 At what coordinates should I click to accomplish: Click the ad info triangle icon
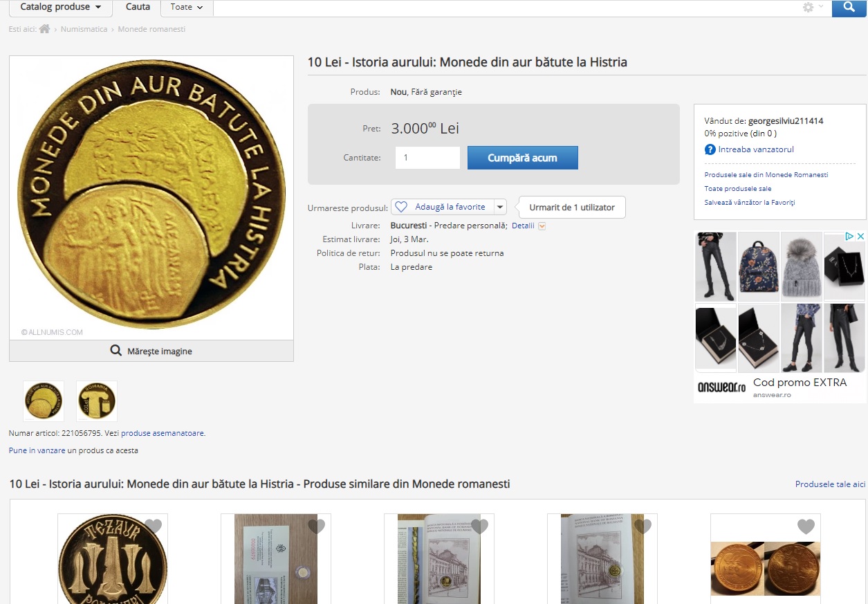point(849,237)
